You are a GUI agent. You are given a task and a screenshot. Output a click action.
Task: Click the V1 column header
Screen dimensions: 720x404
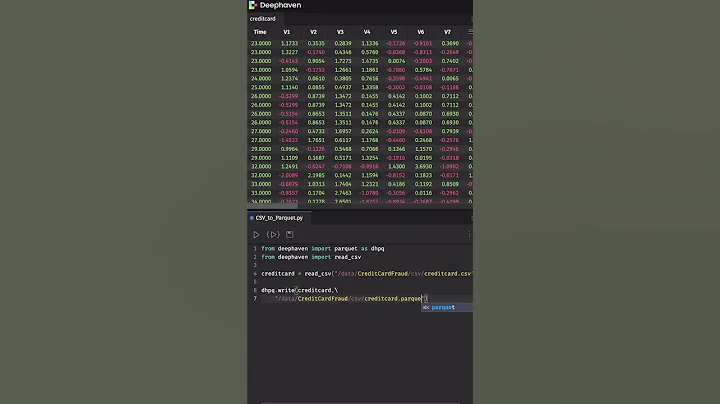pos(287,32)
